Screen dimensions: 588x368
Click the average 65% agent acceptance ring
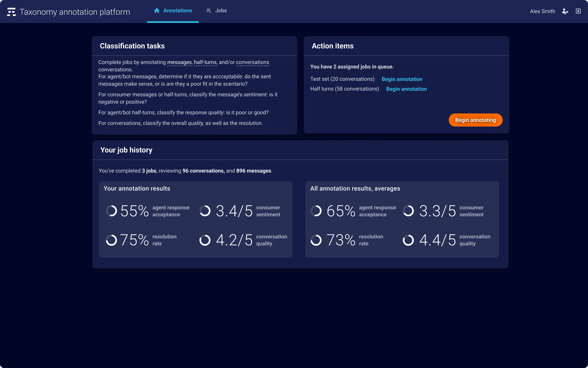point(316,211)
